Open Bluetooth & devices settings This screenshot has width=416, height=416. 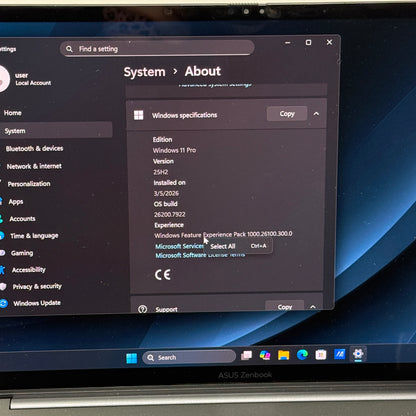[x=34, y=148]
